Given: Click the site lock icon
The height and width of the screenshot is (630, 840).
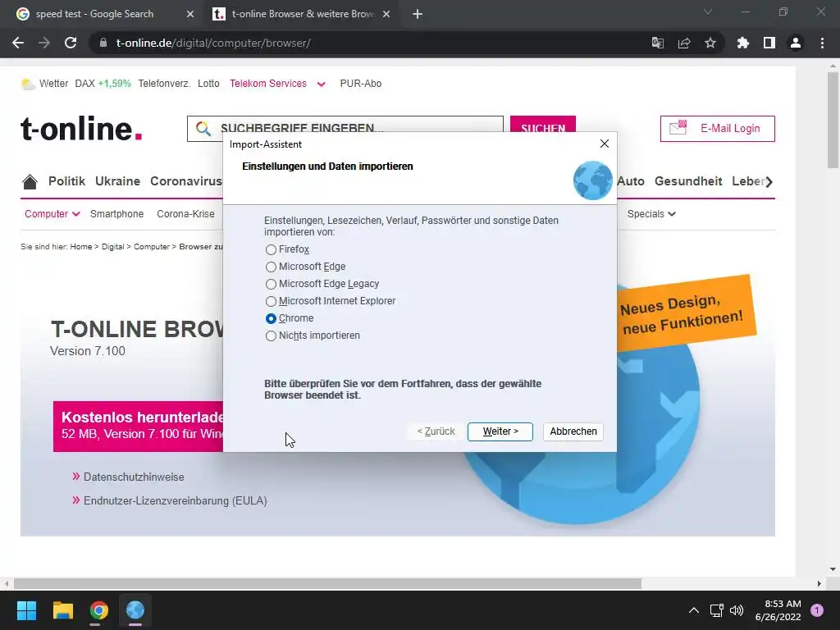Looking at the screenshot, I should point(103,43).
